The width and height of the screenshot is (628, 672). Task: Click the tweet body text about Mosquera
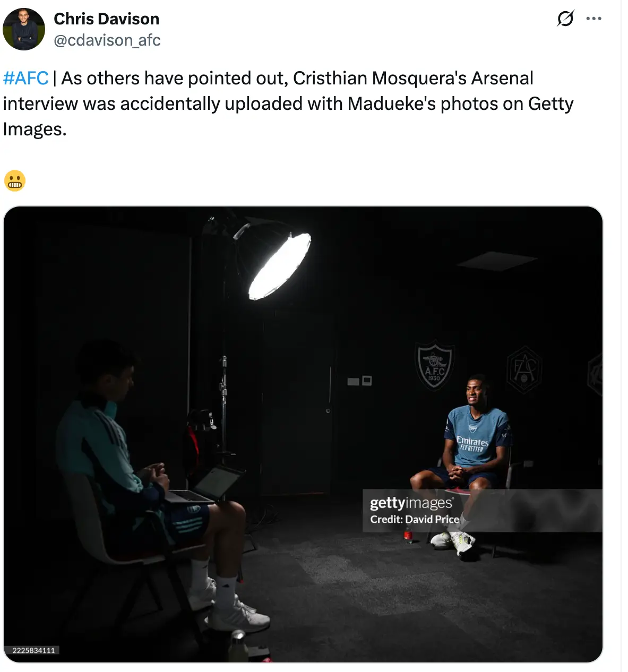pos(289,103)
